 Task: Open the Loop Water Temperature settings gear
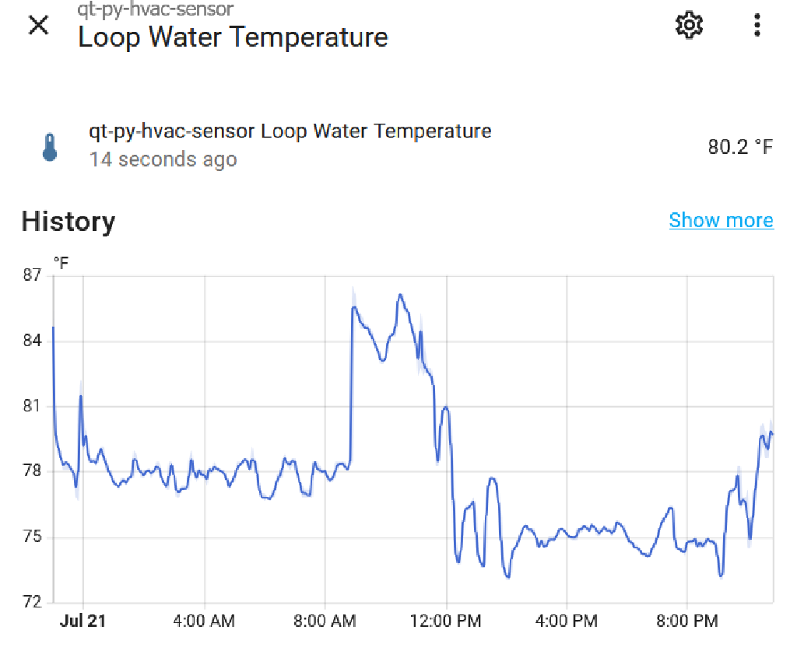tap(688, 25)
